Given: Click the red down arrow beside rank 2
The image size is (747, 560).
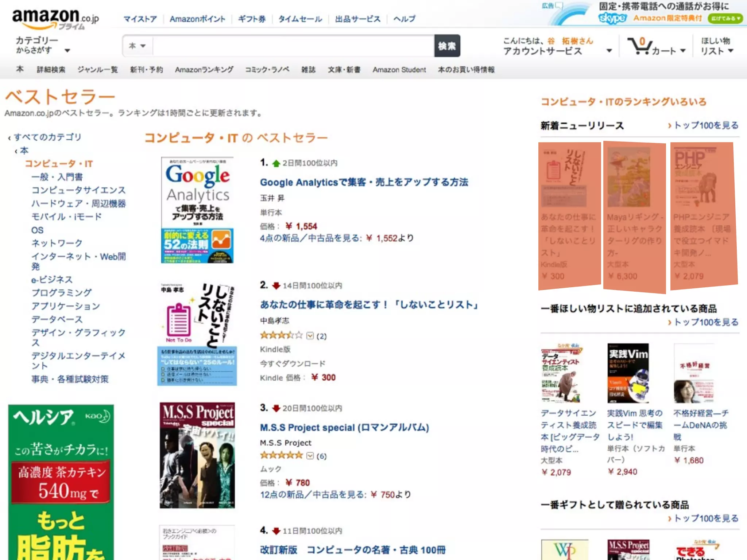Looking at the screenshot, I should coord(276,286).
